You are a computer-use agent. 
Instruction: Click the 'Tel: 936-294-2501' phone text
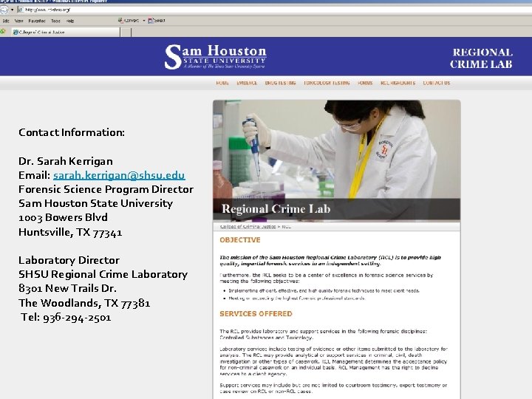pyautogui.click(x=66, y=318)
